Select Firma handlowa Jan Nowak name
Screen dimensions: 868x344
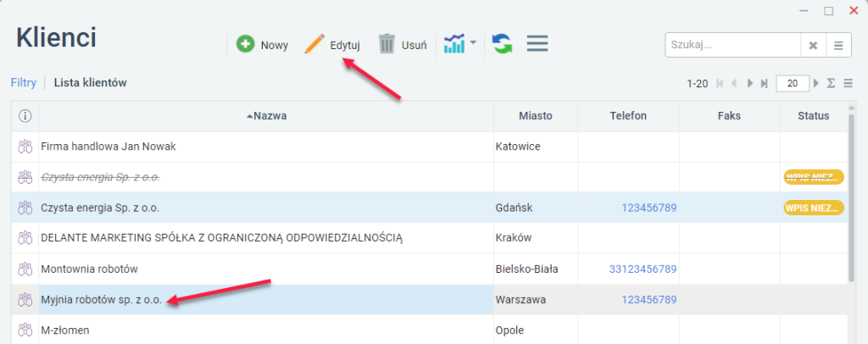(108, 147)
